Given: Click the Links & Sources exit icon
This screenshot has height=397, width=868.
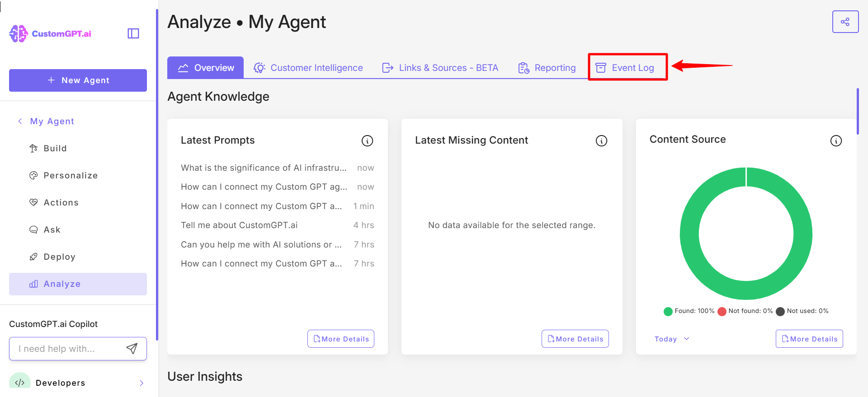Looking at the screenshot, I should pyautogui.click(x=387, y=68).
